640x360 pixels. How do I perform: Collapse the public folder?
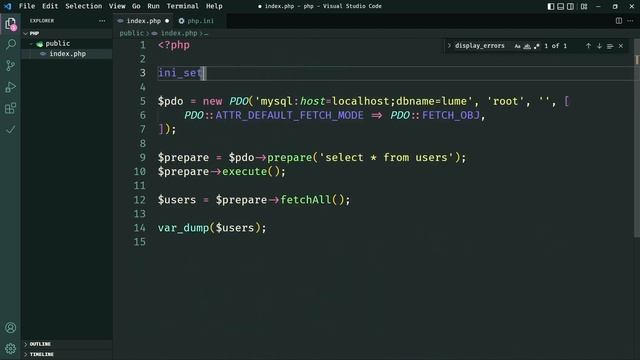click(67, 43)
